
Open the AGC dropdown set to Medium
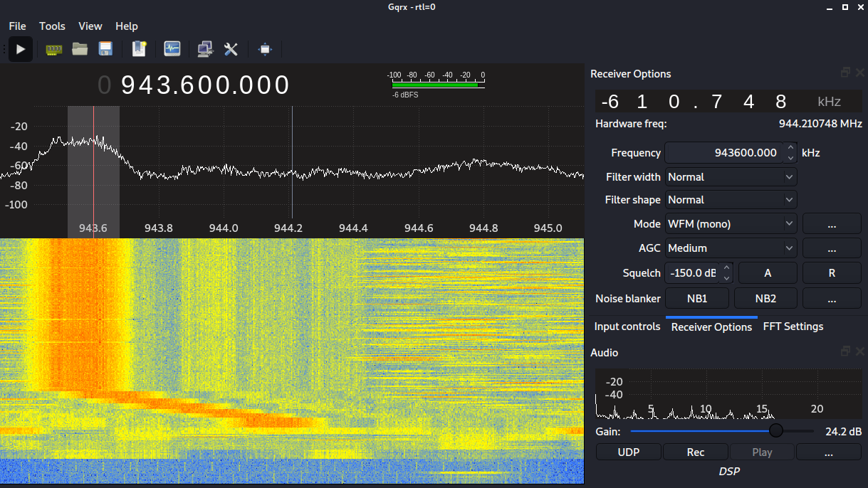[731, 248]
